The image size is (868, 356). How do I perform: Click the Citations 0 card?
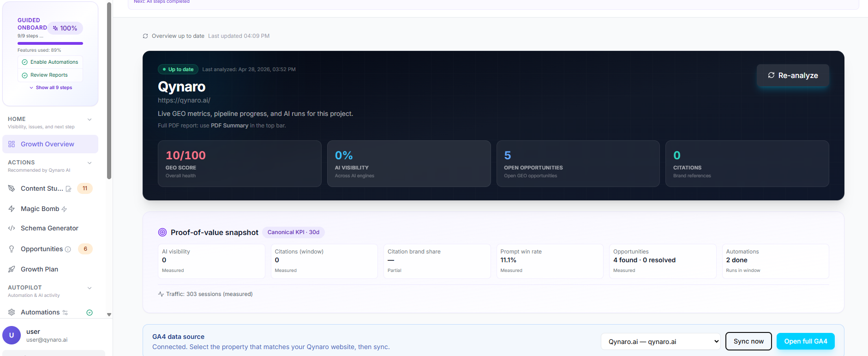[x=747, y=164]
